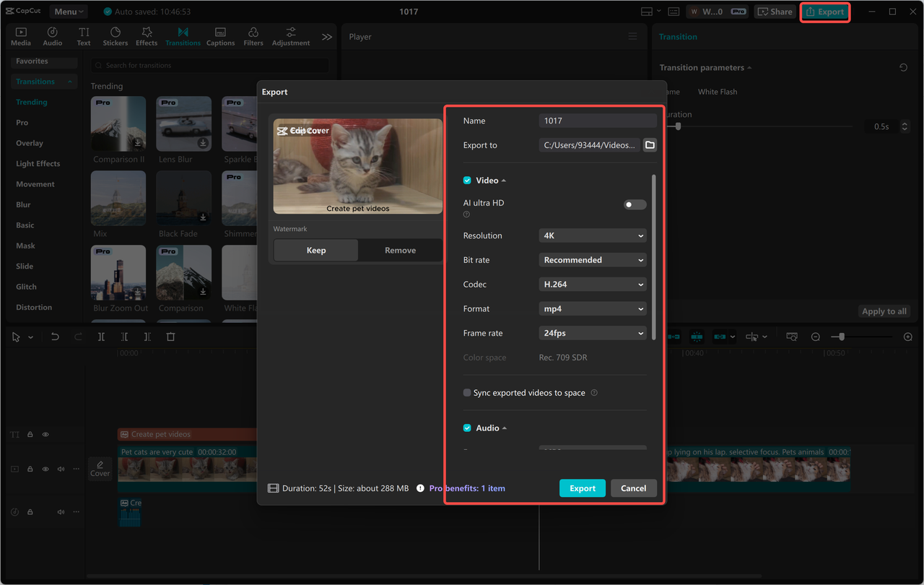Show more tools with double-arrow icon
Viewport: 924px width, 585px height.
[x=327, y=37]
